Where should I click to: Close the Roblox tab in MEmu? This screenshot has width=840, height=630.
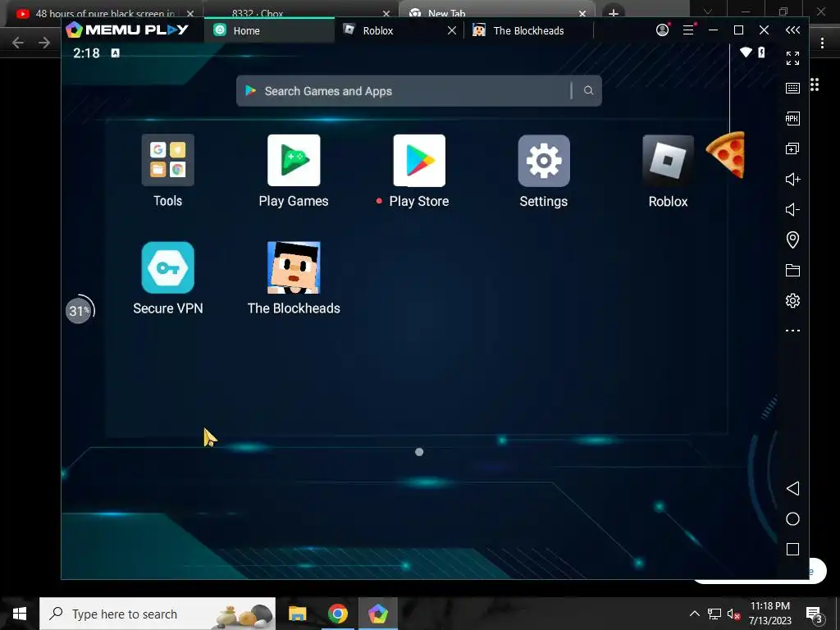pyautogui.click(x=452, y=30)
